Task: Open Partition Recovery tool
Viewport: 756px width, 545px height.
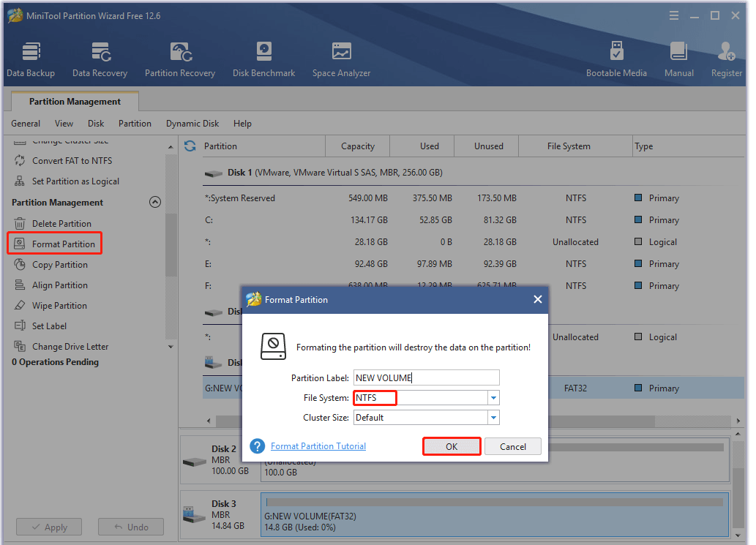Action: tap(180, 60)
